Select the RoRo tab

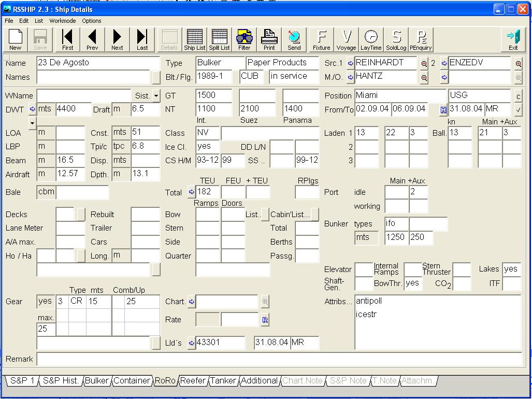pyautogui.click(x=165, y=381)
